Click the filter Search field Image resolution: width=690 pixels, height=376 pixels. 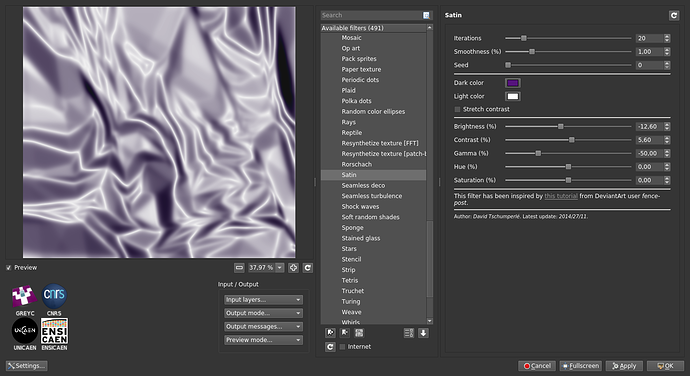[372, 15]
